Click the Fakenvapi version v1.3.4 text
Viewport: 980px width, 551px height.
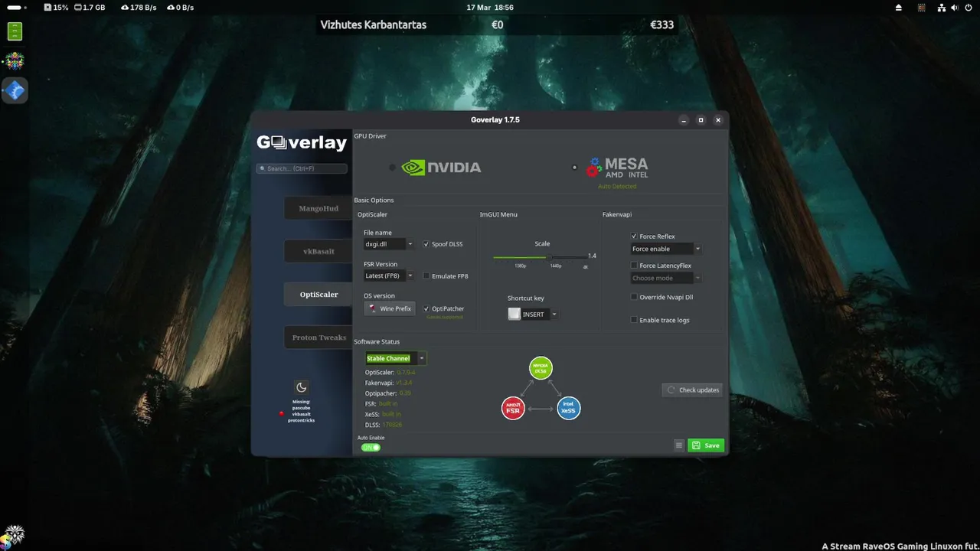point(404,383)
